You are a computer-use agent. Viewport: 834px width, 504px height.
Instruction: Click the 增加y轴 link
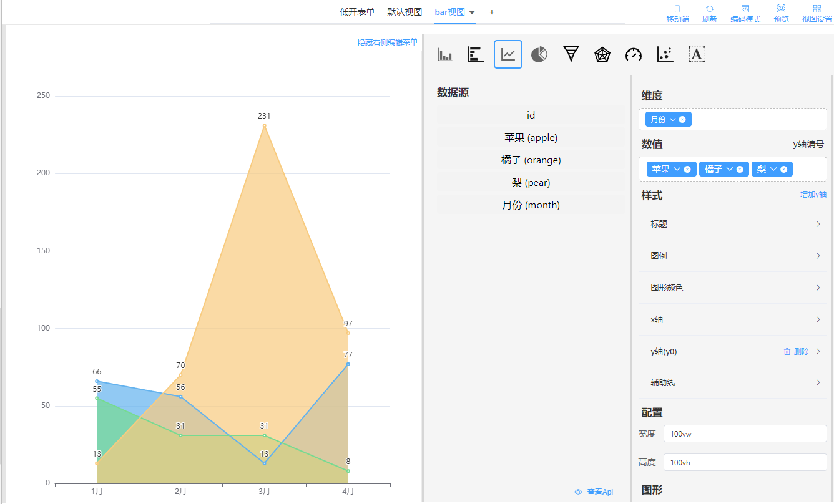coord(813,195)
